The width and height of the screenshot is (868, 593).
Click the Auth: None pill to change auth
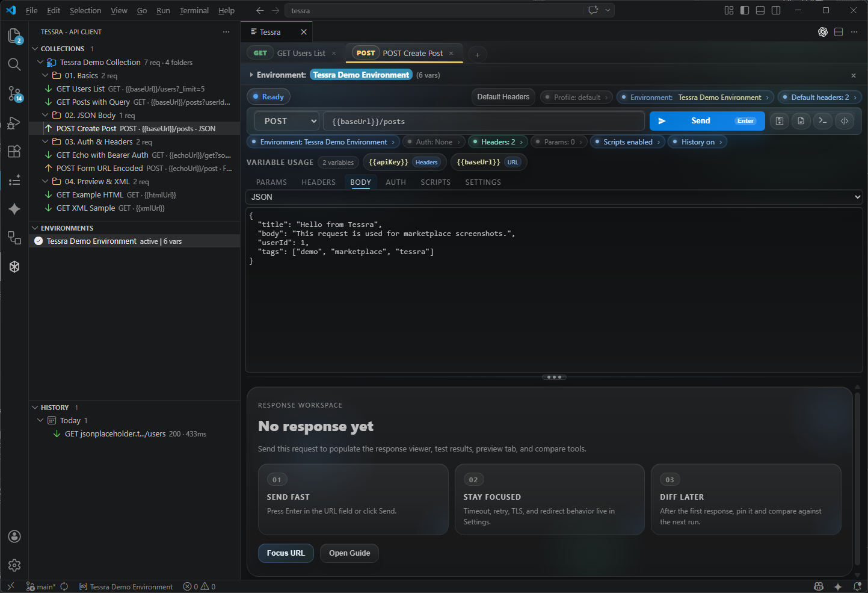tap(433, 141)
